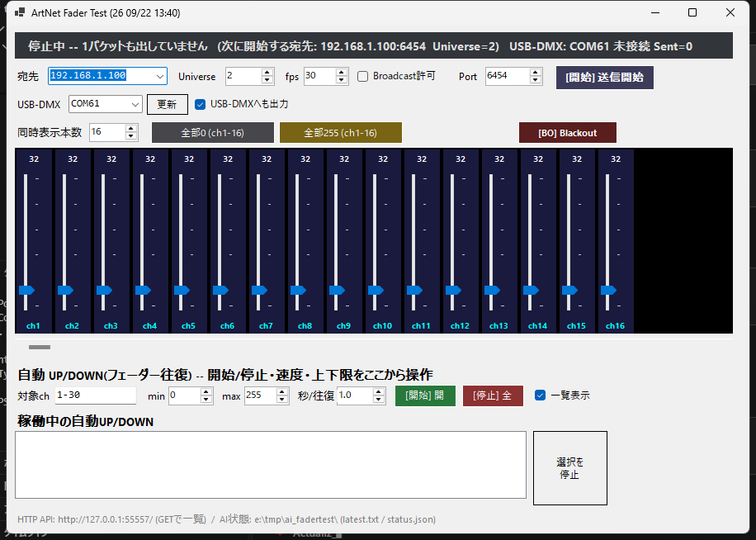Click the ch16 fader slider handle
The height and width of the screenshot is (540, 756).
click(x=608, y=291)
